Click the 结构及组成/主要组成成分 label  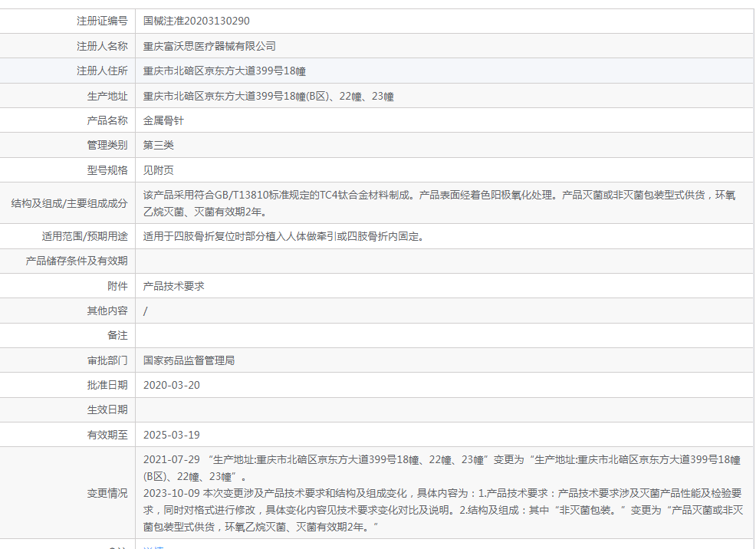click(69, 203)
